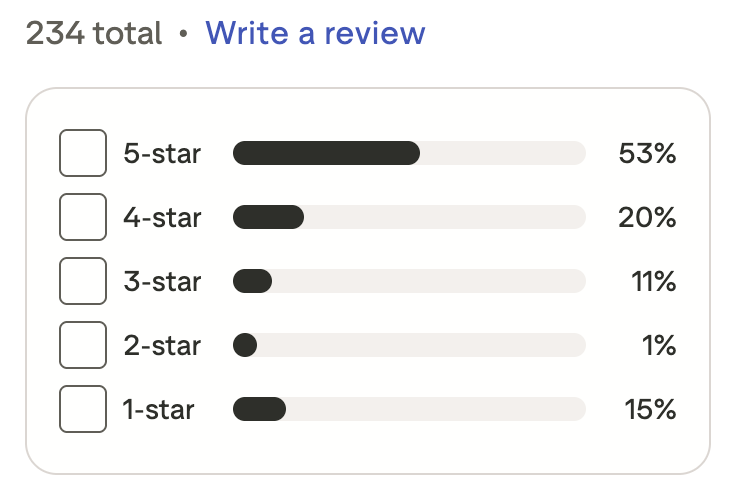
Task: Click the "5-star" text label
Action: (162, 154)
